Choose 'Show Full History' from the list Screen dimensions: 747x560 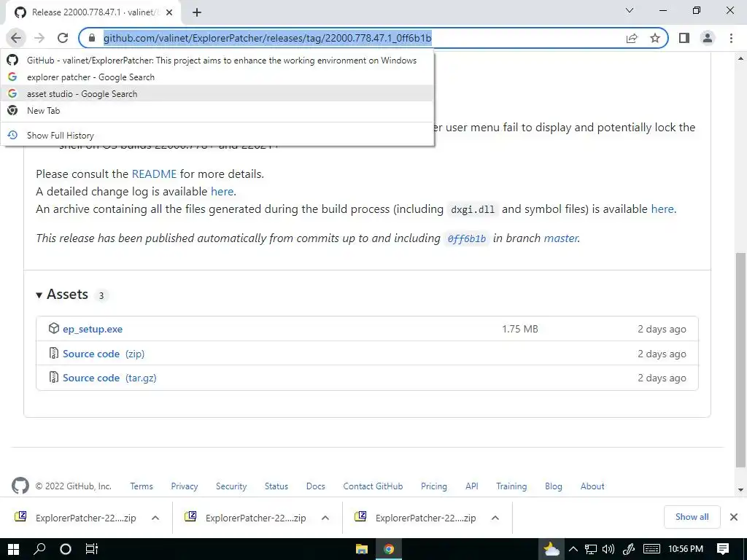217,135
